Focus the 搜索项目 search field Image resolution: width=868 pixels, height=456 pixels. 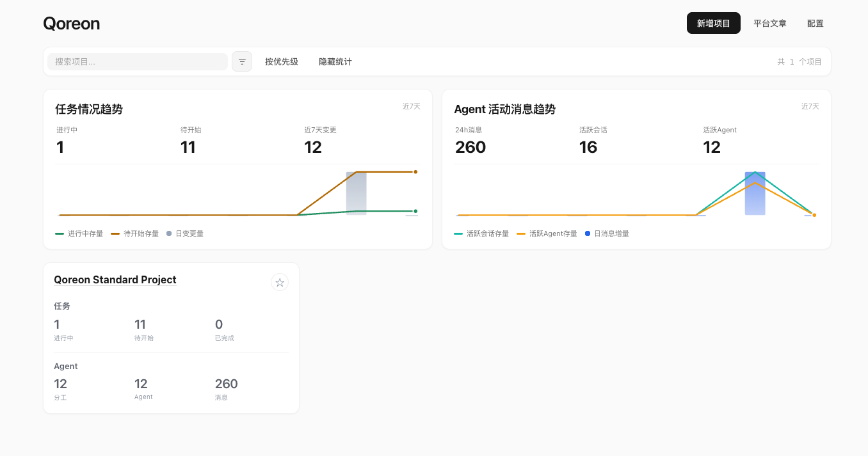pyautogui.click(x=138, y=61)
